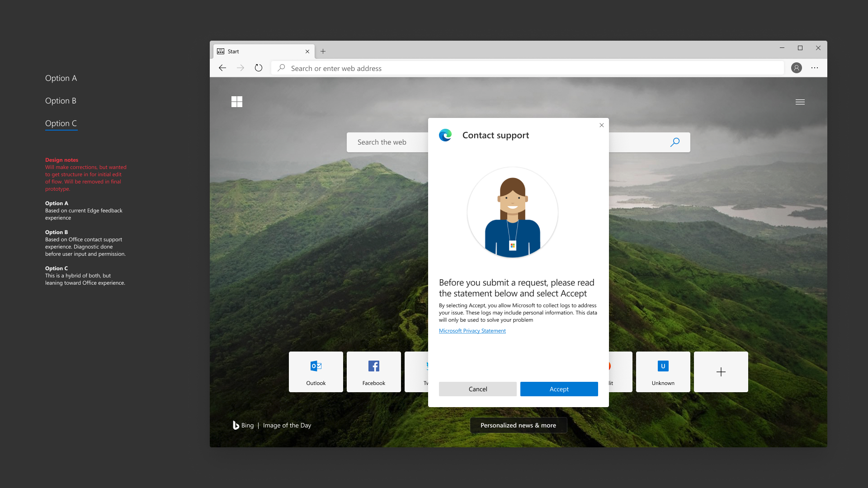Screen dimensions: 868x488
Task: Add a new quick link tile
Action: (721, 372)
